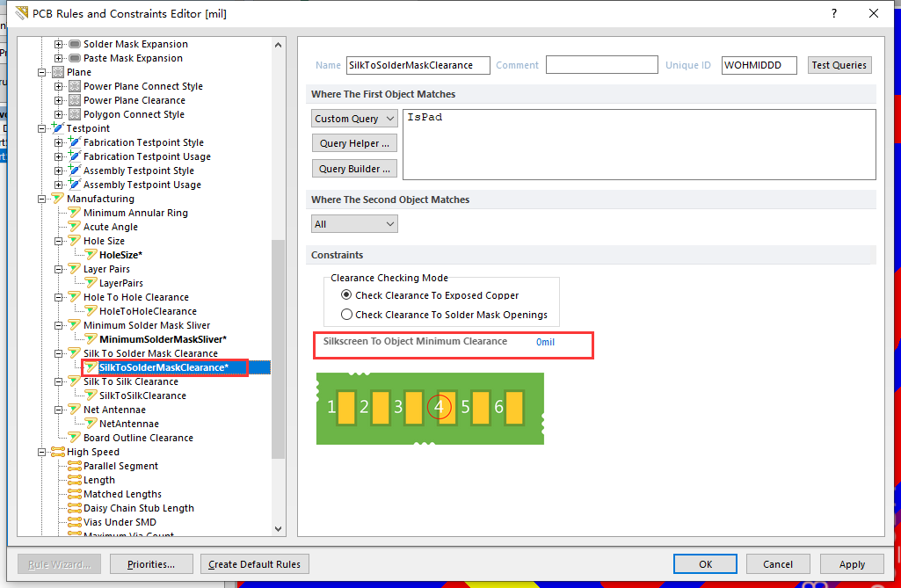Apply the rule changes
Image resolution: width=901 pixels, height=588 pixels.
852,564
